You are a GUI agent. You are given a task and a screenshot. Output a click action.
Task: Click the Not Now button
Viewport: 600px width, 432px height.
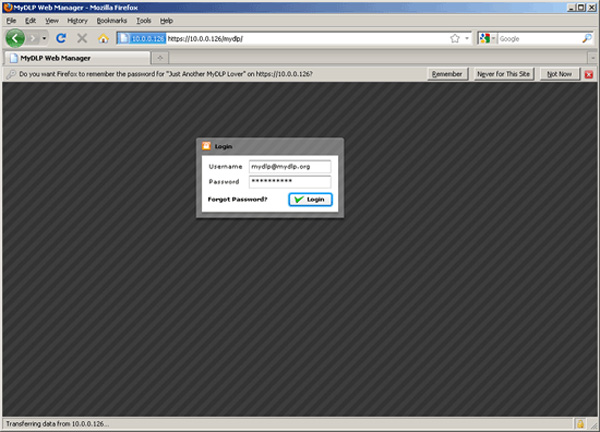[559, 74]
